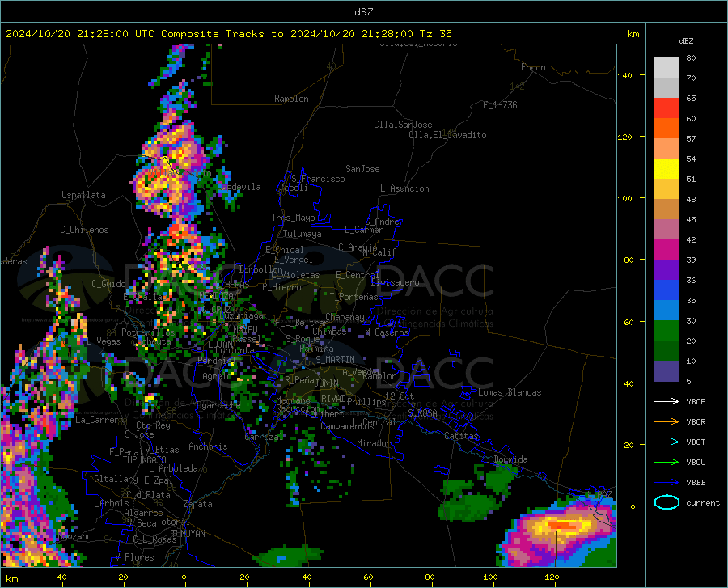The width and height of the screenshot is (728, 588).
Task: Click the L_Asuncion place label
Action: 404,188
